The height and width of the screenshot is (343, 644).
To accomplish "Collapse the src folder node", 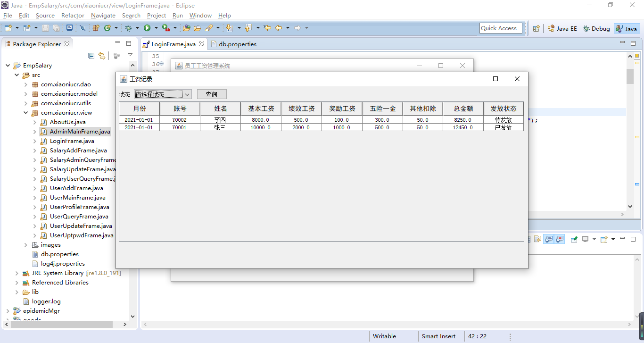I will [17, 75].
